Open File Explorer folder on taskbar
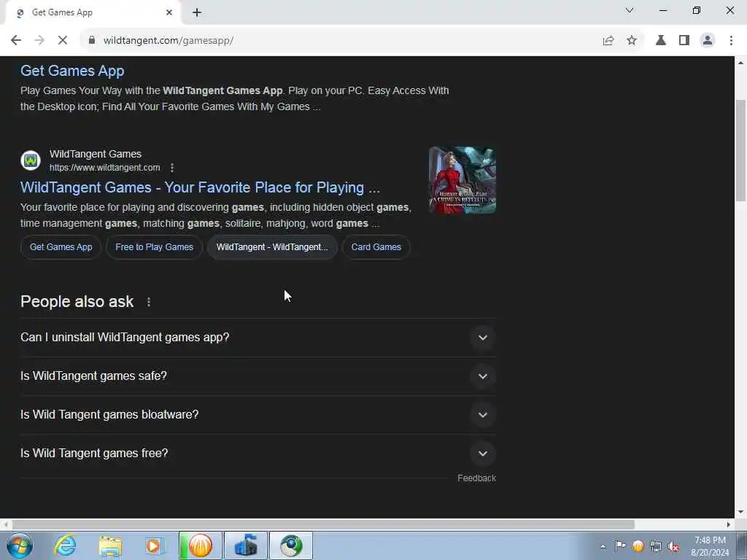Image resolution: width=747 pixels, height=560 pixels. (111, 545)
